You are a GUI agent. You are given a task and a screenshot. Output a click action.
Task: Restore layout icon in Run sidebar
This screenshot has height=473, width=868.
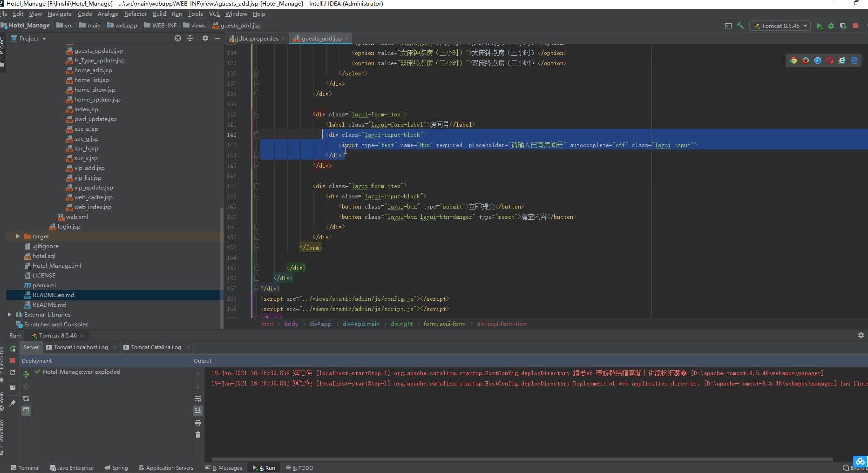pyautogui.click(x=13, y=387)
